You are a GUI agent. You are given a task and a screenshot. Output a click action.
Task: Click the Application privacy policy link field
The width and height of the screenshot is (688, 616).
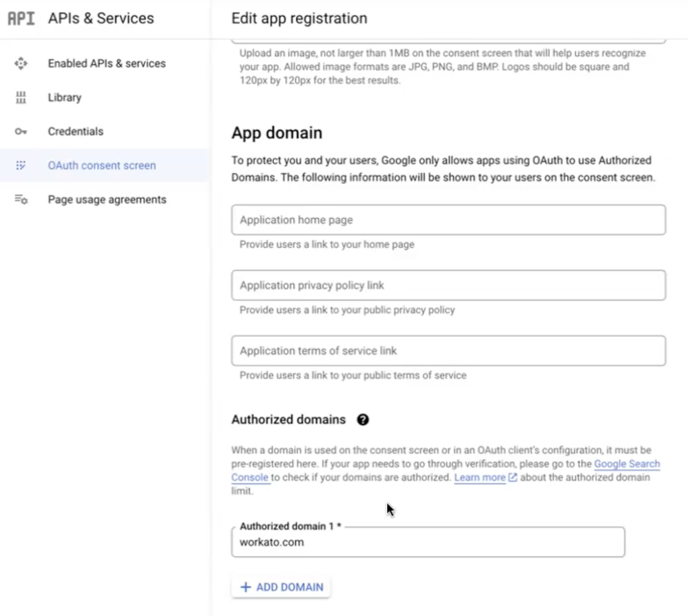pos(448,286)
